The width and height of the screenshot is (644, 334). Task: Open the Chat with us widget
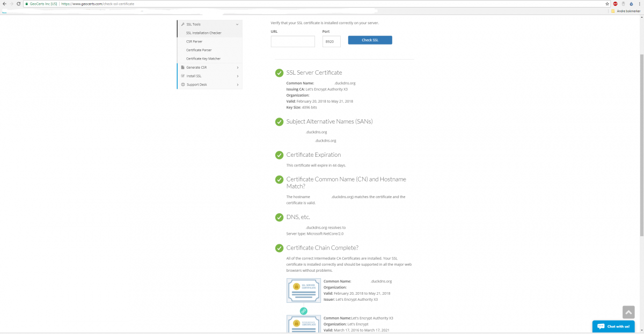(x=613, y=326)
